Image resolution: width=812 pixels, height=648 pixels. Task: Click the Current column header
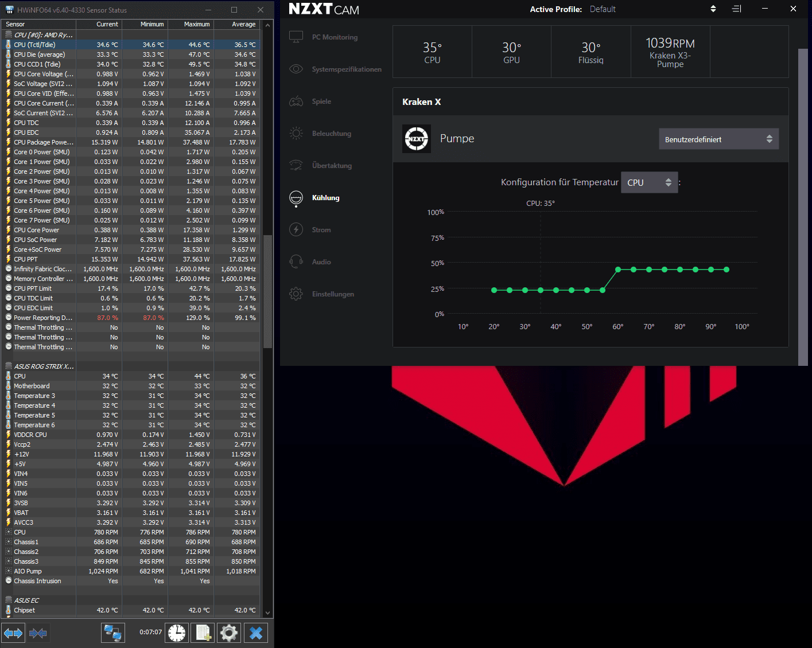(99, 24)
